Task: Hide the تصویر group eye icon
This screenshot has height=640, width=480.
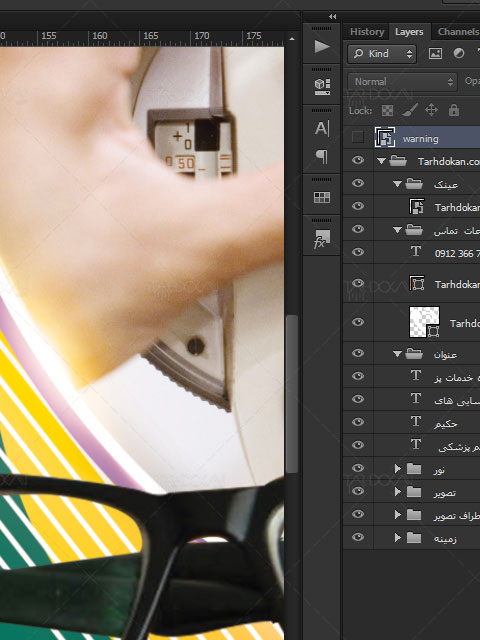Action: [x=358, y=491]
